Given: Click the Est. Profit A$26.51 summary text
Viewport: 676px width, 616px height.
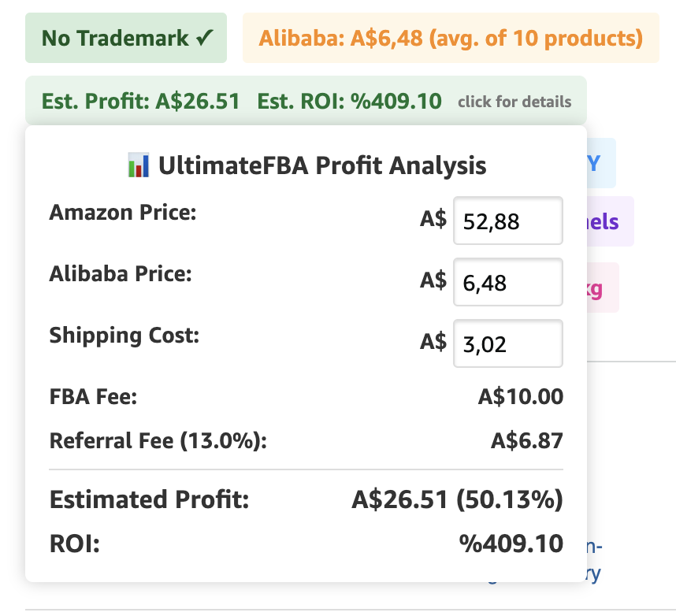Looking at the screenshot, I should point(141,101).
